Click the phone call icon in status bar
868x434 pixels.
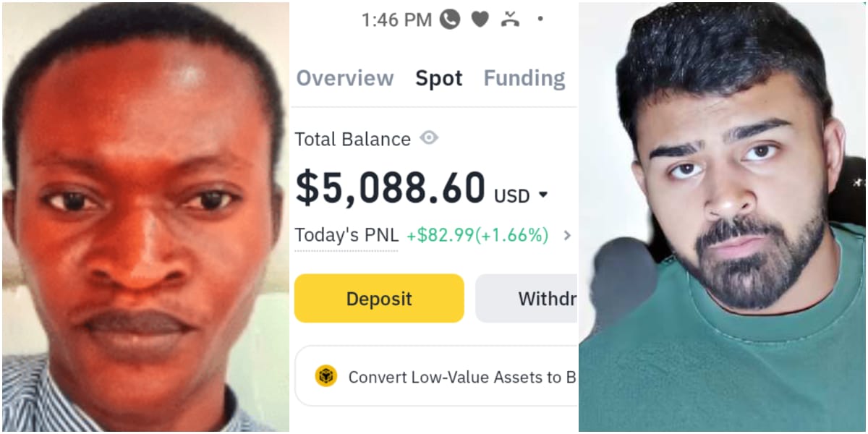point(450,20)
